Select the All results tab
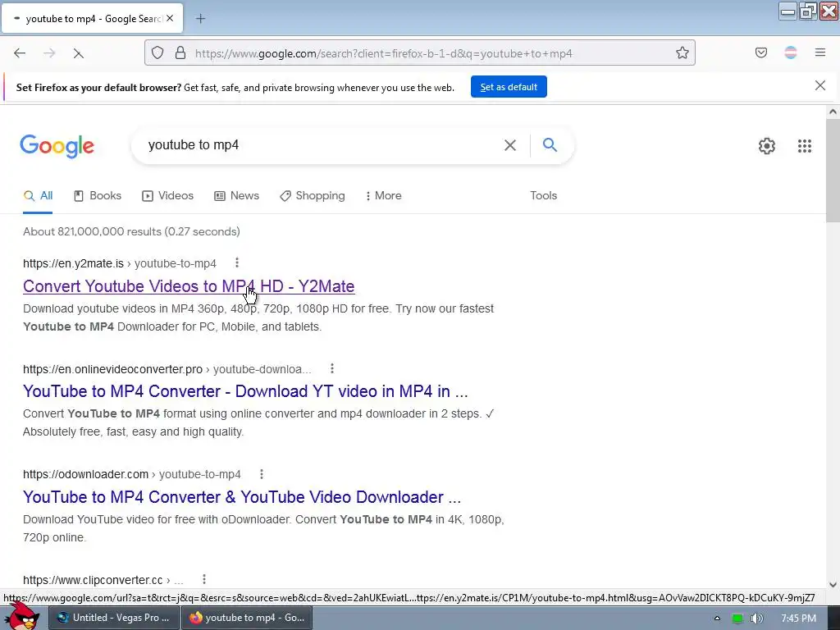 (x=38, y=195)
